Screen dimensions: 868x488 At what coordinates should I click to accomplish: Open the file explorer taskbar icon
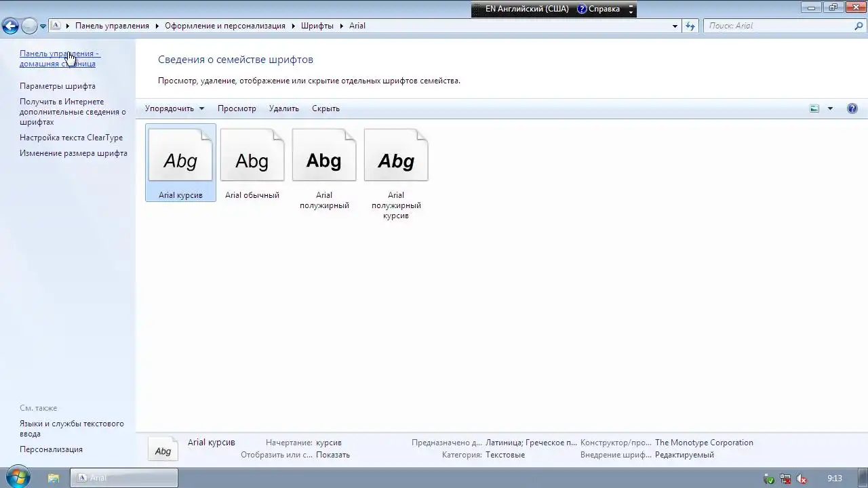(54, 478)
